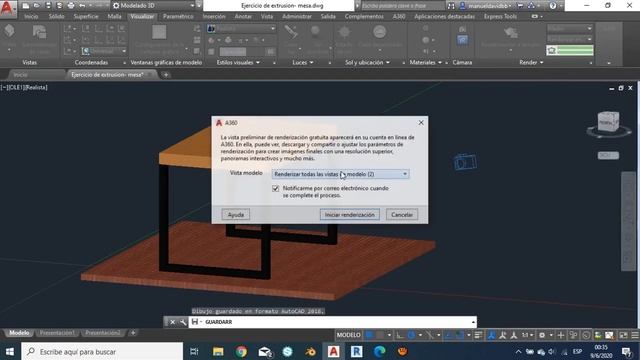Open the Superficie ribbon tab
The height and width of the screenshot is (360, 640).
[x=86, y=16]
